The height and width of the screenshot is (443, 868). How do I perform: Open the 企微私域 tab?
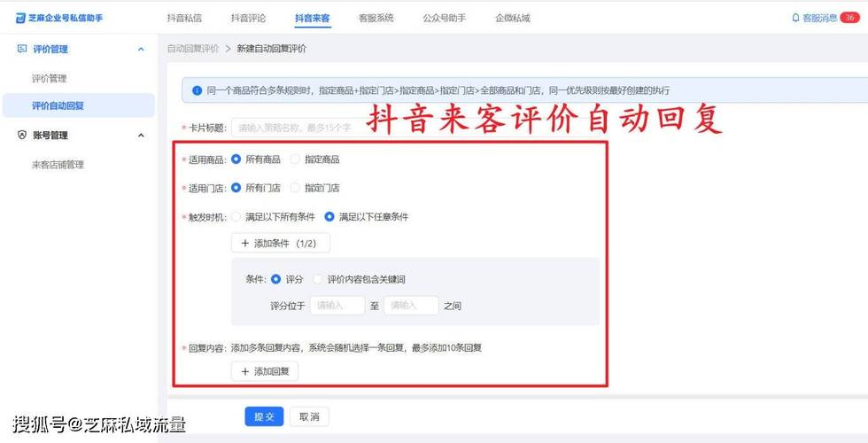513,19
